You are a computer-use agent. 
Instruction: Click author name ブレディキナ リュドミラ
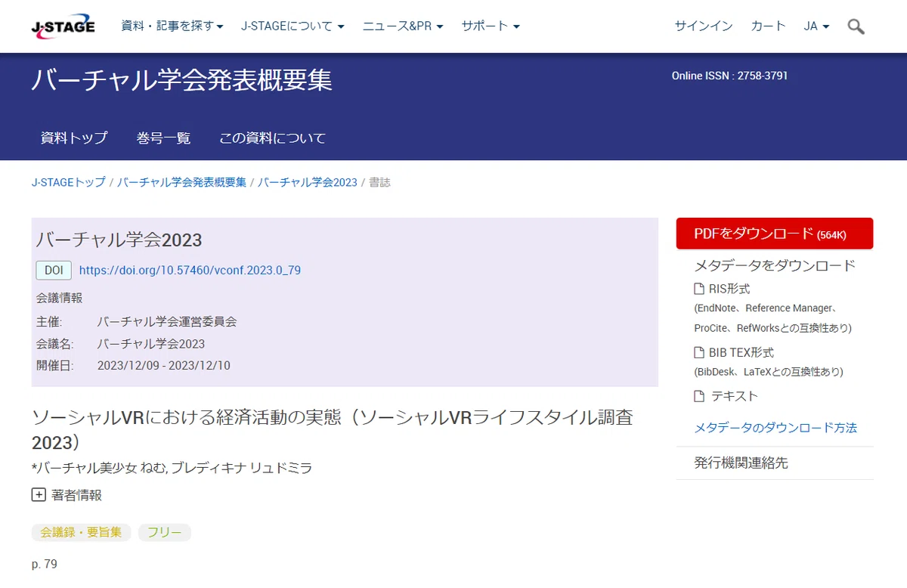coord(242,468)
